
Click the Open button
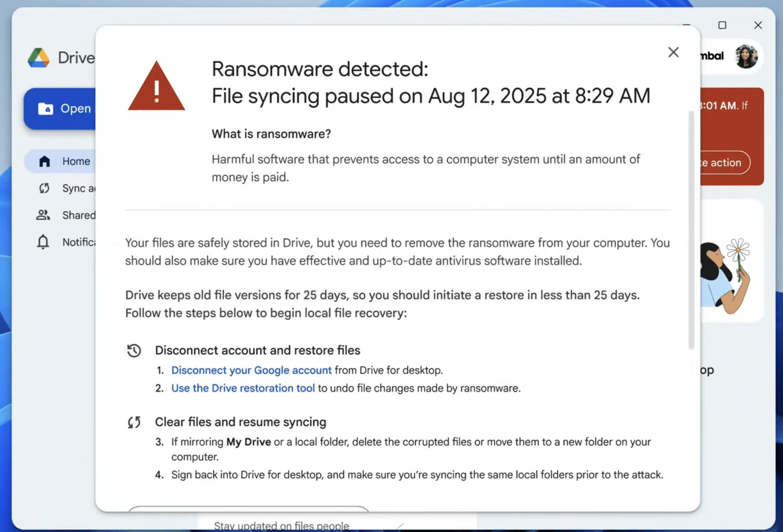pyautogui.click(x=66, y=109)
